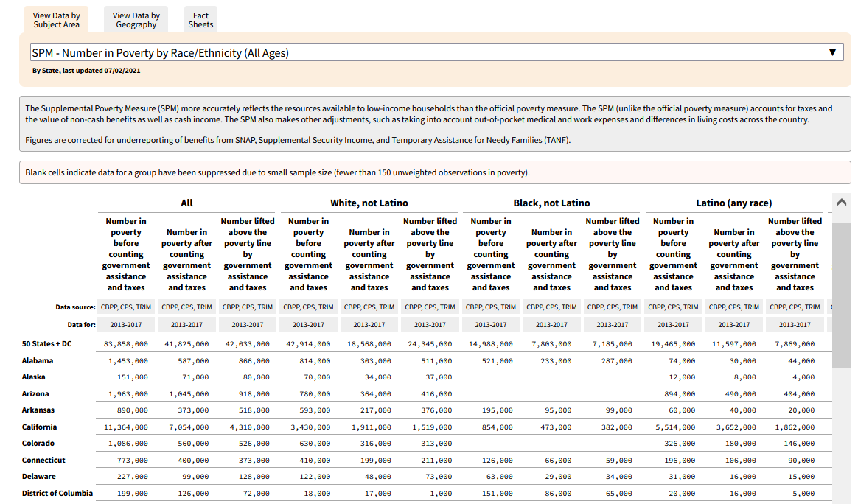This screenshot has height=504, width=858.
Task: Switch to View Data by Geography tab
Action: click(136, 20)
